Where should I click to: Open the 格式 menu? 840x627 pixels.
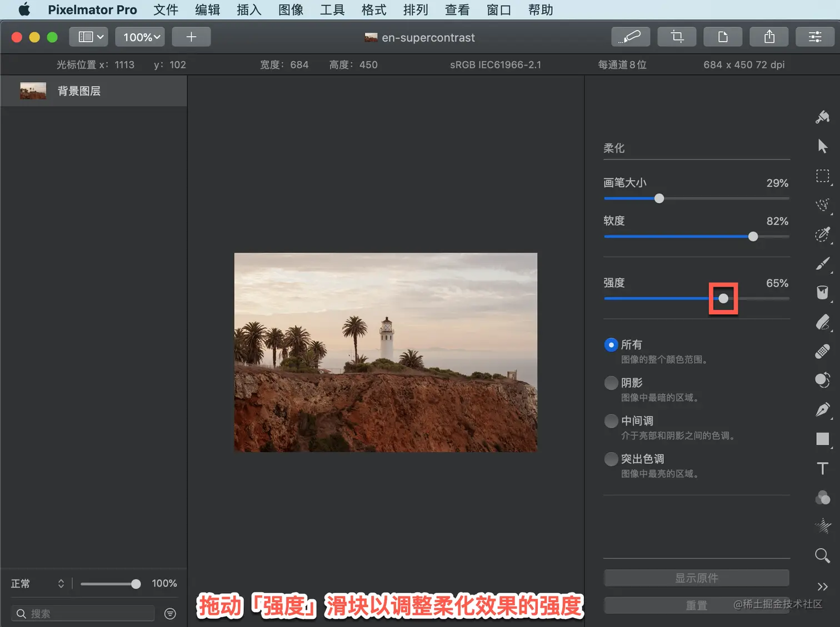(374, 10)
